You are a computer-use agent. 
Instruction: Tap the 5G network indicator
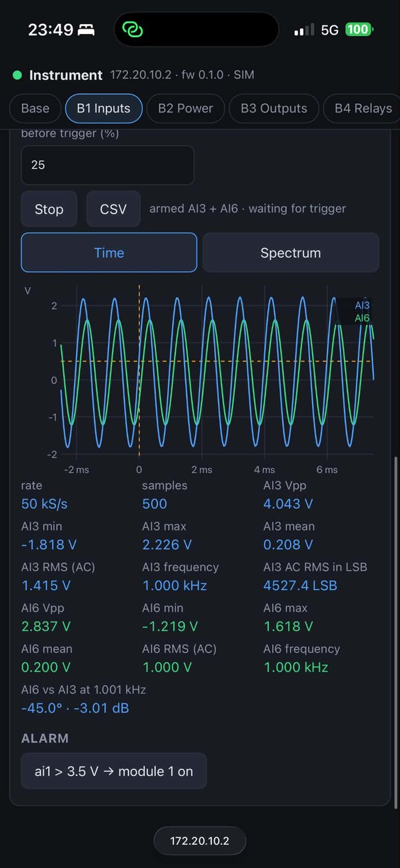(330, 30)
